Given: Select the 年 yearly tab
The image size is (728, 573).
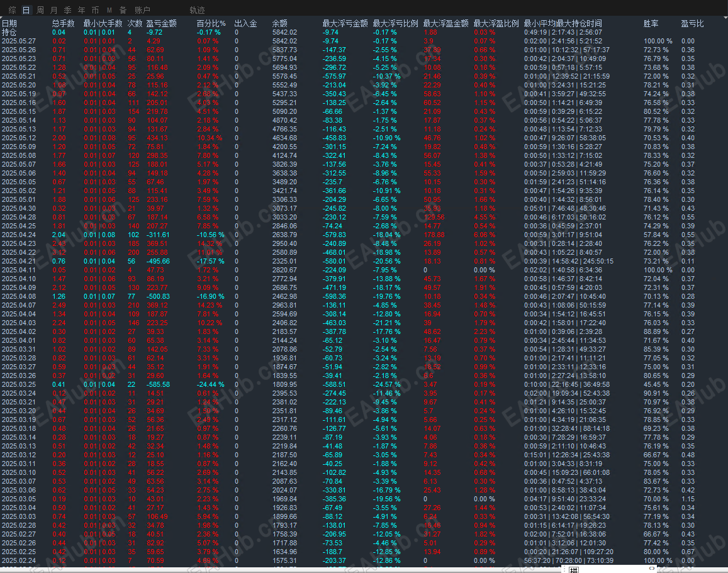Looking at the screenshot, I should [x=82, y=9].
